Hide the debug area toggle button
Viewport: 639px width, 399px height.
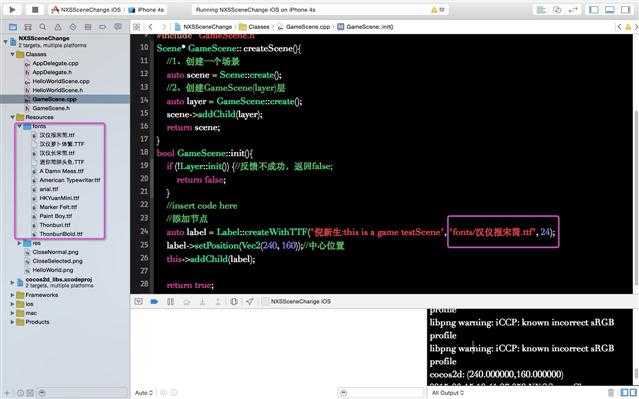coord(139,302)
